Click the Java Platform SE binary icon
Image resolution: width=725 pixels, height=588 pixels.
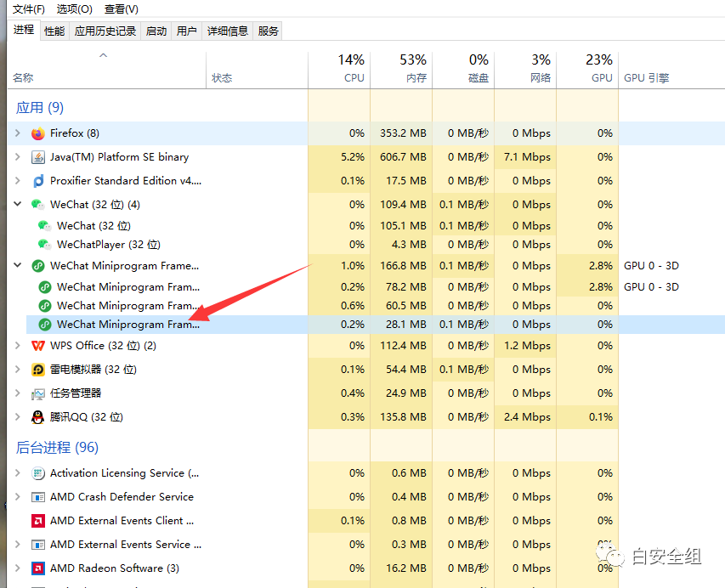tap(38, 157)
